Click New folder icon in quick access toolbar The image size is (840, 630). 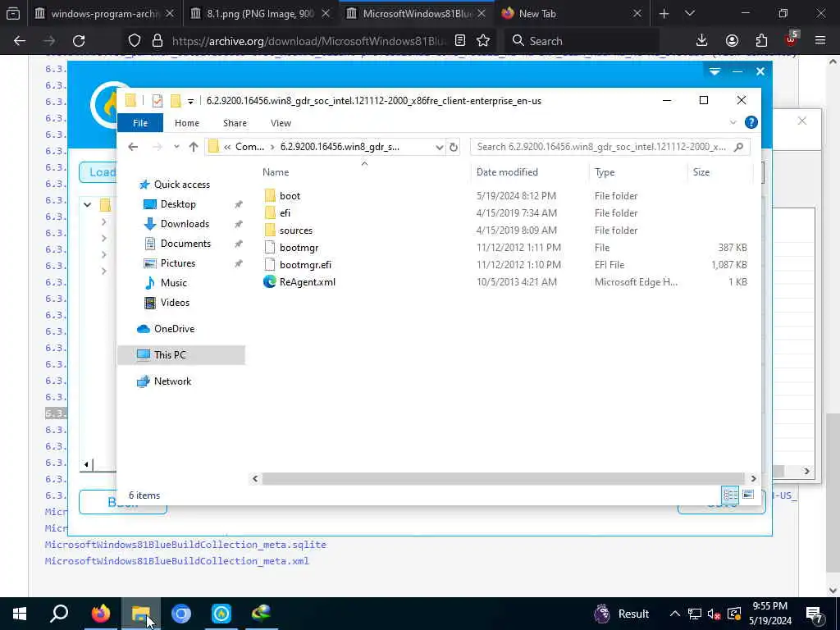pyautogui.click(x=176, y=101)
